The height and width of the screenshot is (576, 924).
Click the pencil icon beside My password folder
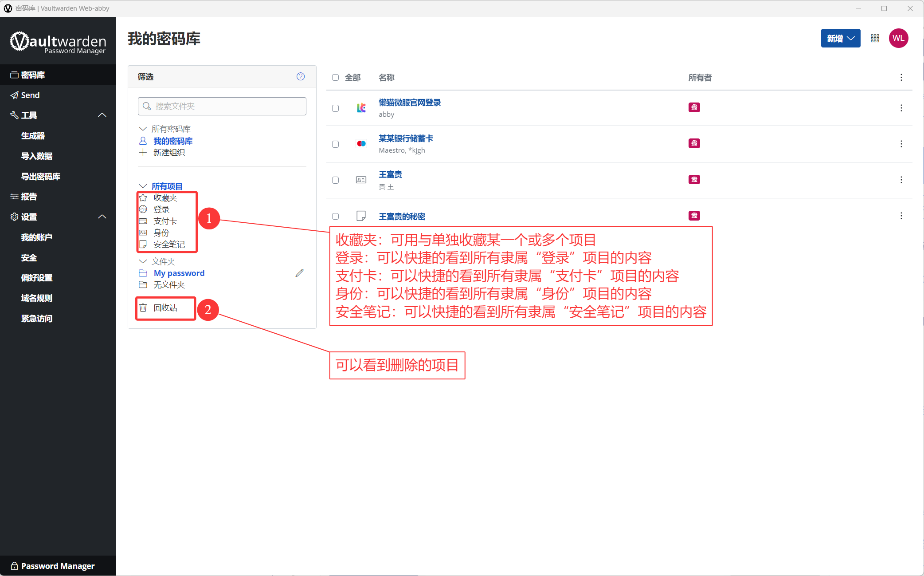[x=300, y=273]
